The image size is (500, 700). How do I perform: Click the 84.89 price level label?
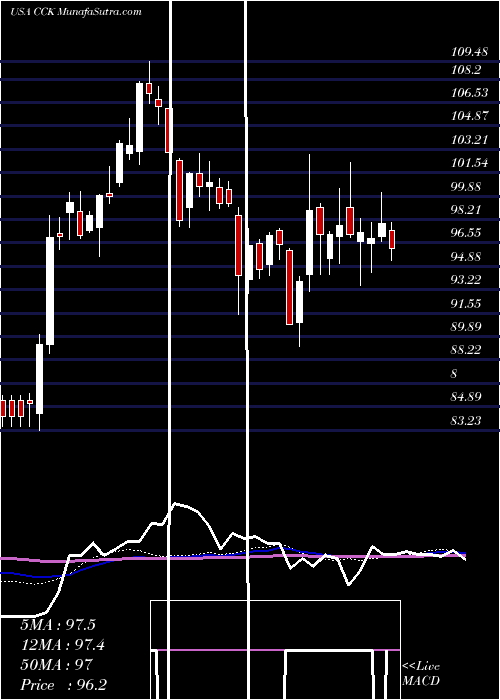466,396
